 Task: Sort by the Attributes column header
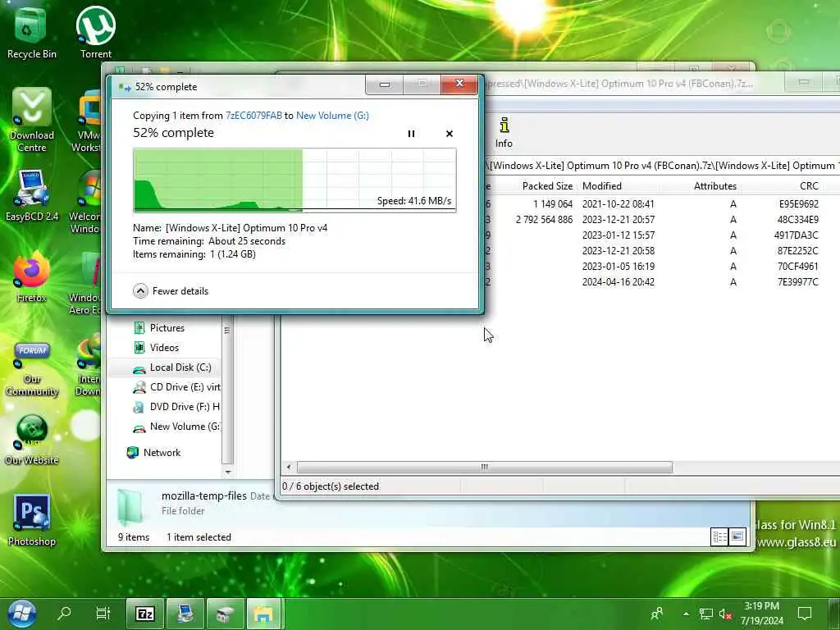click(715, 186)
